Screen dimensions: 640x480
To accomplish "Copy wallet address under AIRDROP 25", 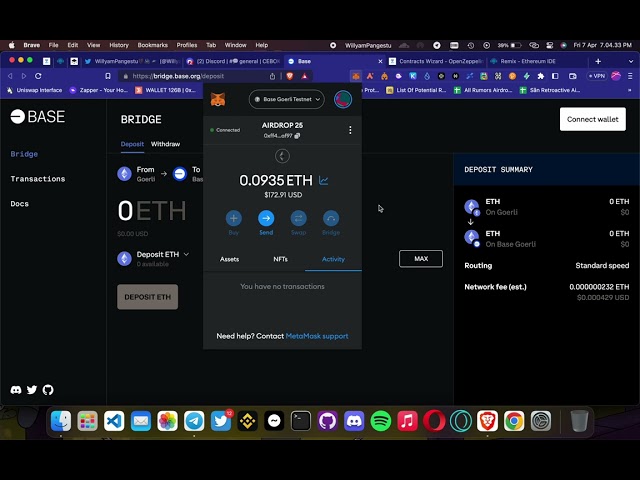I will pos(282,136).
